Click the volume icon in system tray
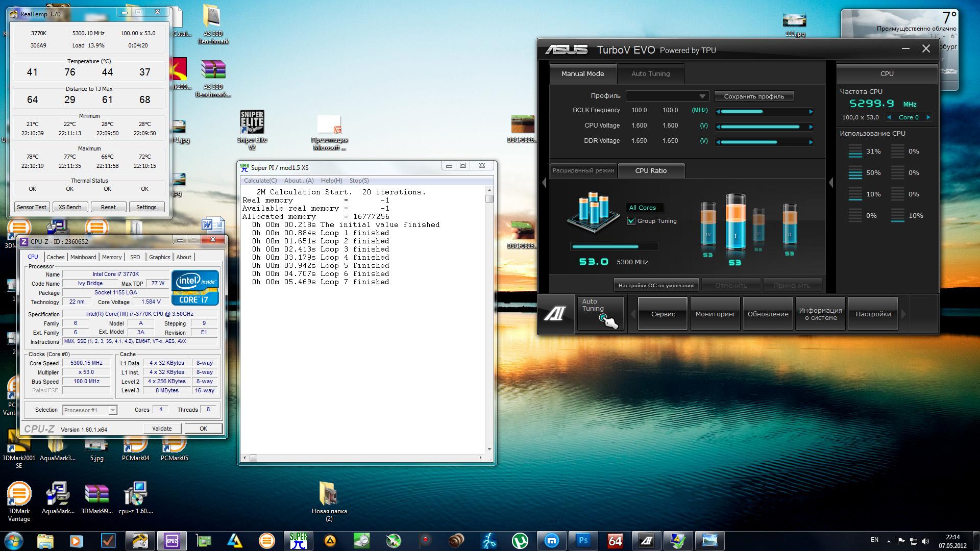Image resolution: width=980 pixels, height=551 pixels. [x=925, y=541]
